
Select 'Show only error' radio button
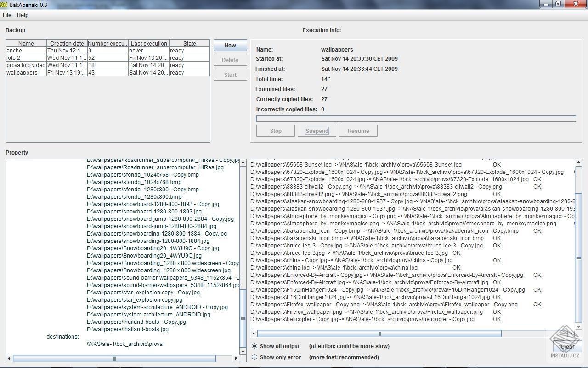[255, 357]
